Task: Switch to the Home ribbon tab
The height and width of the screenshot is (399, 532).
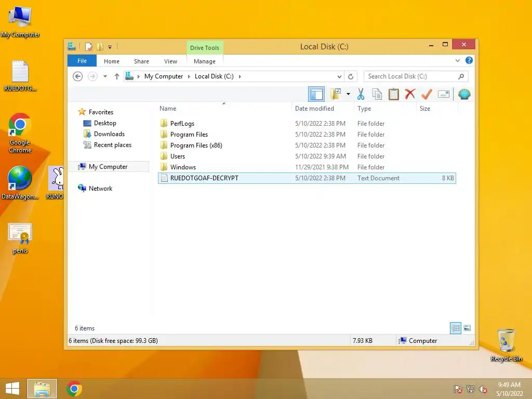Action: tap(112, 61)
